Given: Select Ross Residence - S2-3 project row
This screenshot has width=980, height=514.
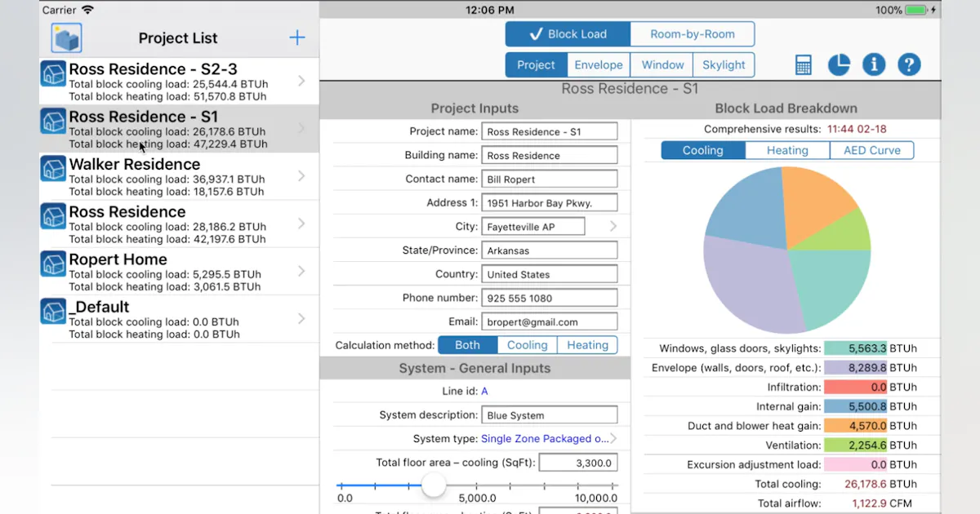Looking at the screenshot, I should pyautogui.click(x=179, y=81).
